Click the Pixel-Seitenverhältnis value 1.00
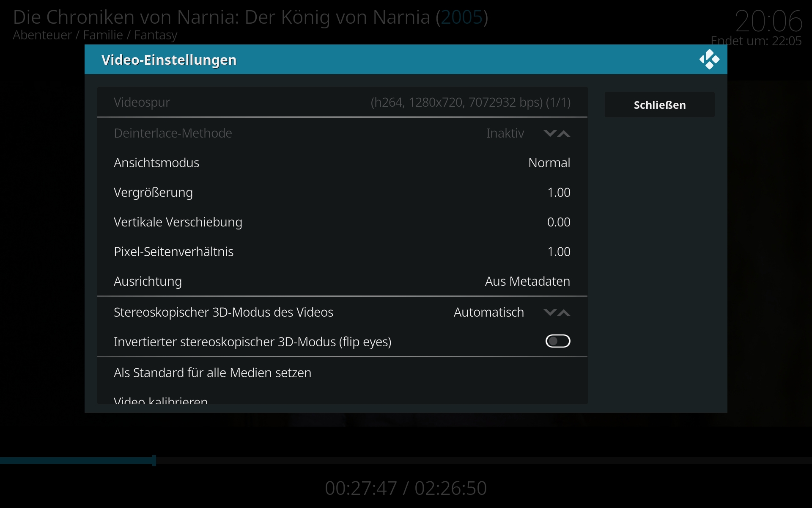Image resolution: width=812 pixels, height=508 pixels. pos(559,251)
